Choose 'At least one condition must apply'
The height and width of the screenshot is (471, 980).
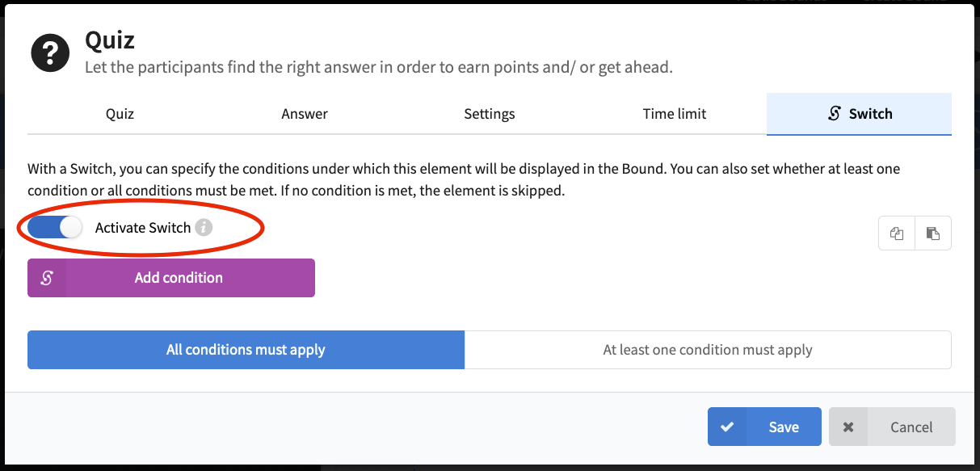pyautogui.click(x=708, y=350)
